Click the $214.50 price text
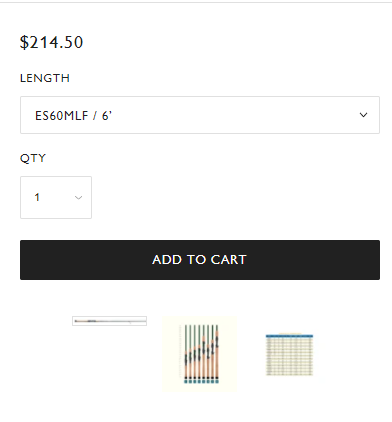The height and width of the screenshot is (422, 392). (51, 42)
